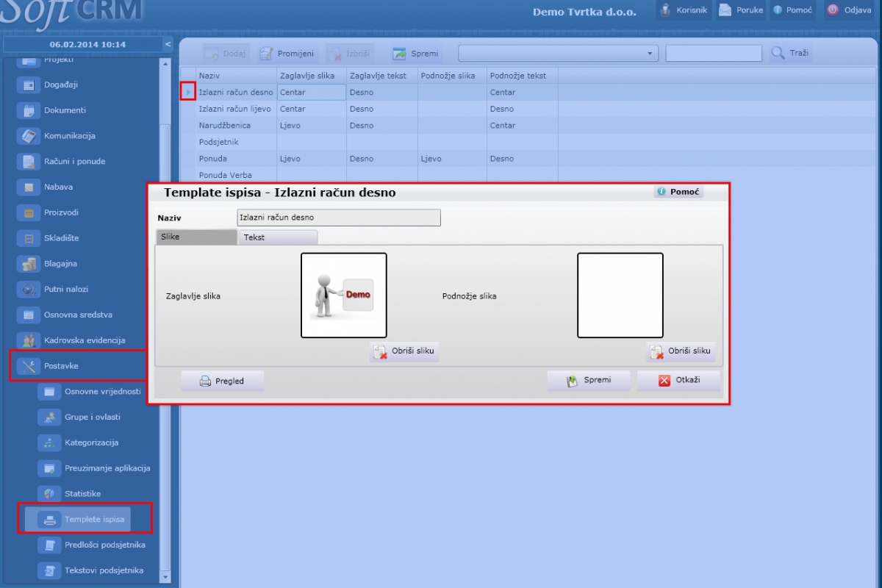The height and width of the screenshot is (588, 882).
Task: Open Poruke envelope icon in header
Action: 725,10
